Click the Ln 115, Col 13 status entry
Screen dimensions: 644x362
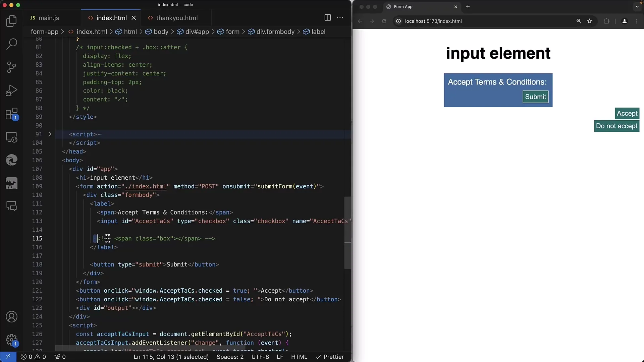171,357
